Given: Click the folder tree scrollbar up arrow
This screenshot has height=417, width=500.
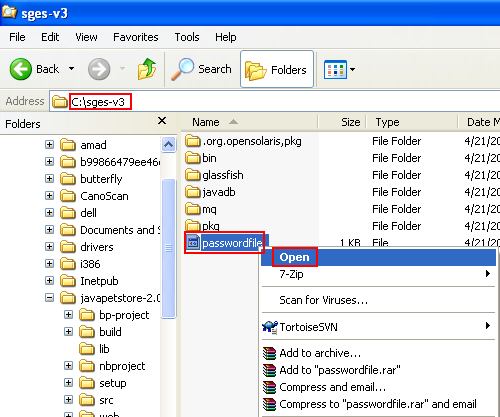Looking at the screenshot, I should (x=168, y=145).
